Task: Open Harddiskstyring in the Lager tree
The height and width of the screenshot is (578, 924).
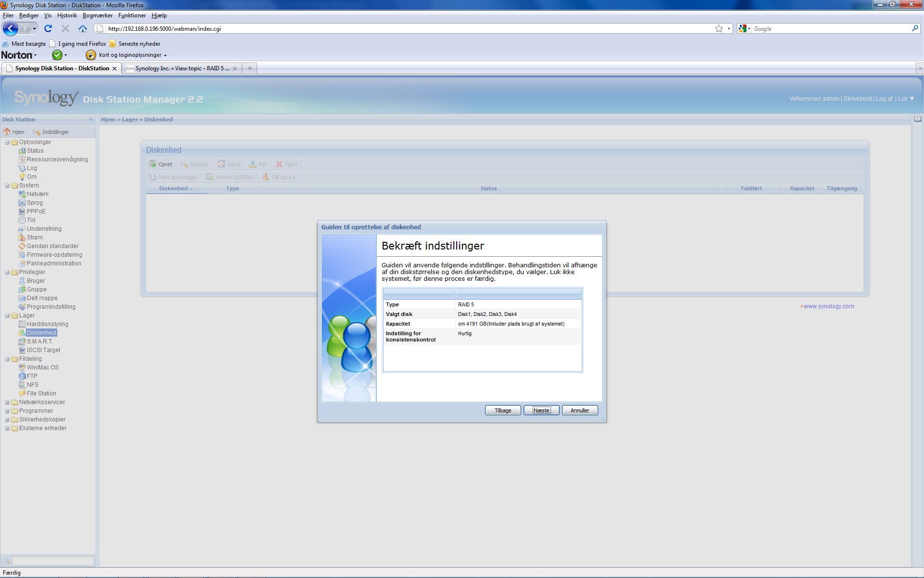Action: (x=47, y=324)
